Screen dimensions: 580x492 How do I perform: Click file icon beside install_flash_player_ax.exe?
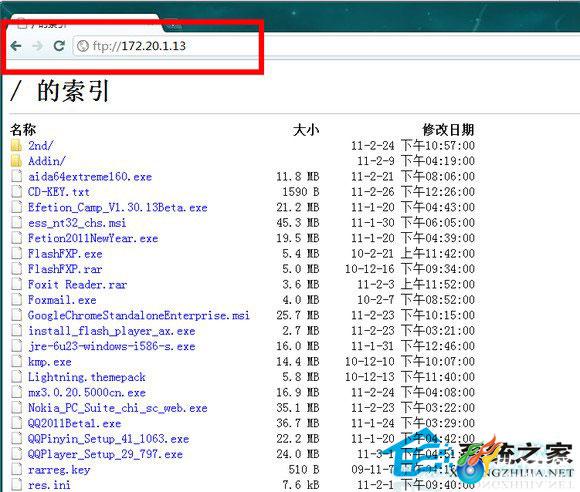tap(16, 330)
